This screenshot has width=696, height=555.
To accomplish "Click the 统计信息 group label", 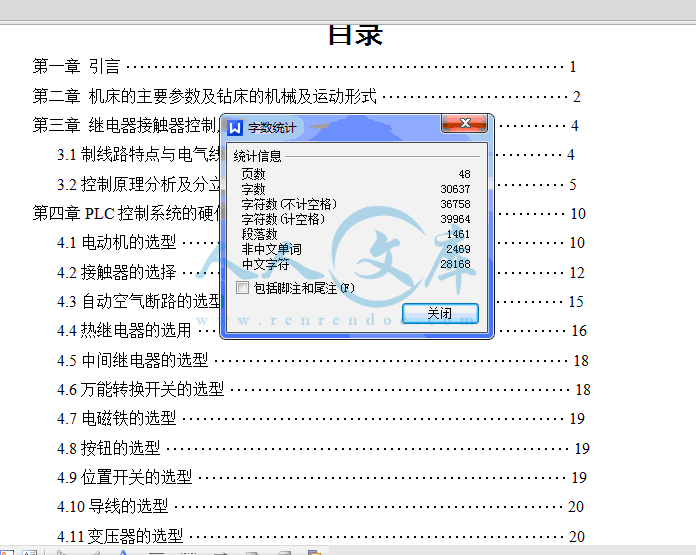I will tap(257, 156).
